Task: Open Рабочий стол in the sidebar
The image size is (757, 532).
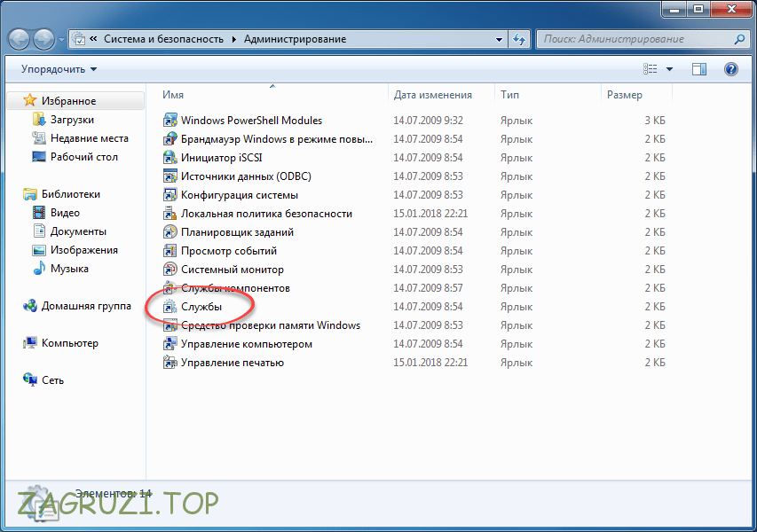Action: 84,157
